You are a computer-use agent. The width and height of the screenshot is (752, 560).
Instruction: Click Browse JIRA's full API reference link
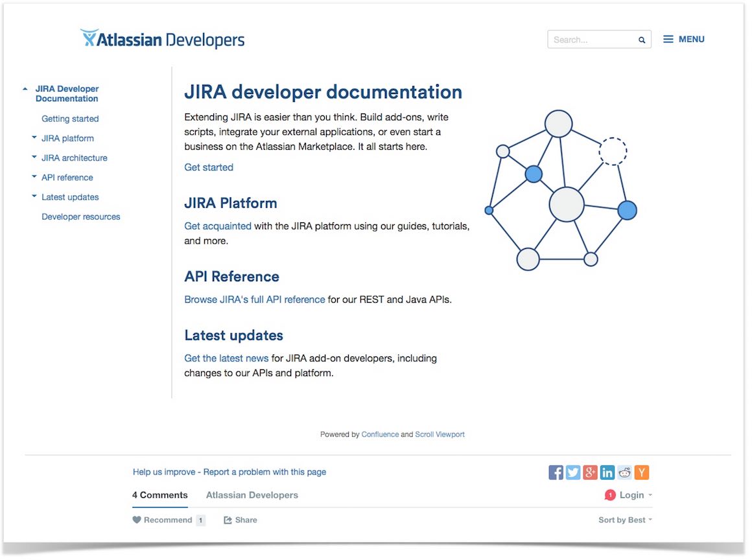click(x=255, y=299)
